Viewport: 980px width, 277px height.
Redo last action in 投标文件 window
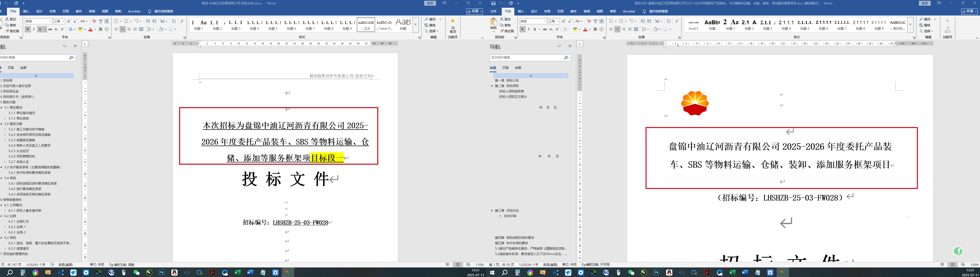click(16, 3)
